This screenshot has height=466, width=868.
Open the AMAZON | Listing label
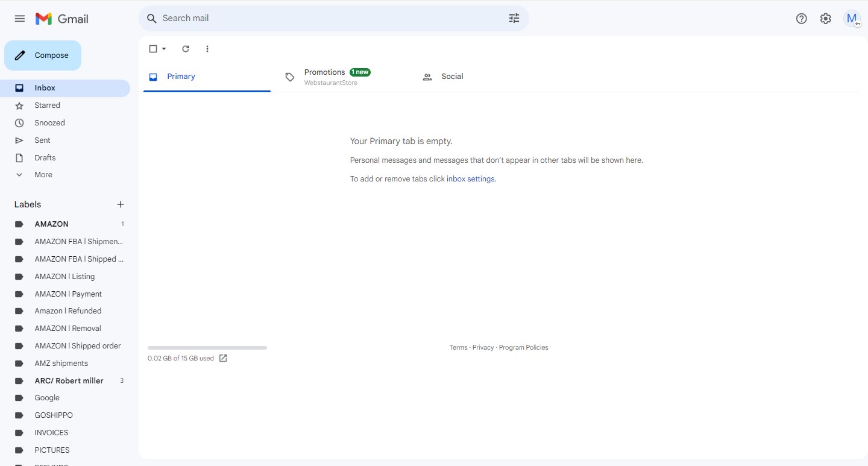[65, 277]
